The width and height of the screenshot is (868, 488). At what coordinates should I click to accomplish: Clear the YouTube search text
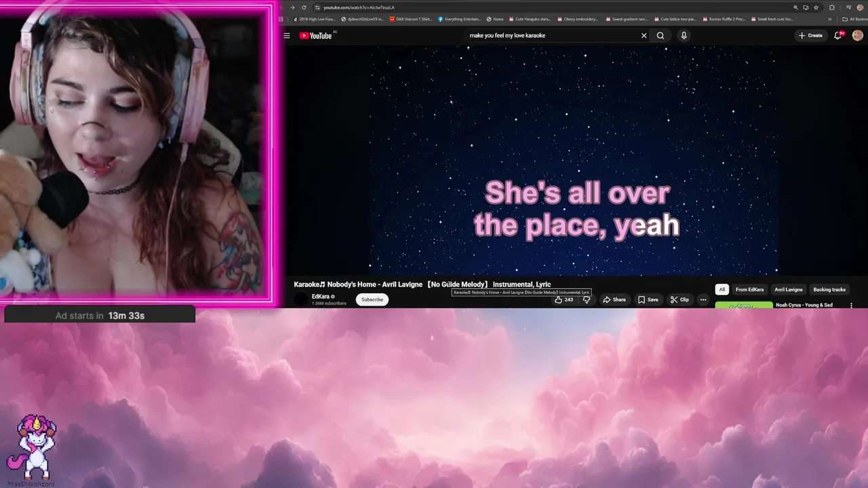pyautogui.click(x=644, y=35)
